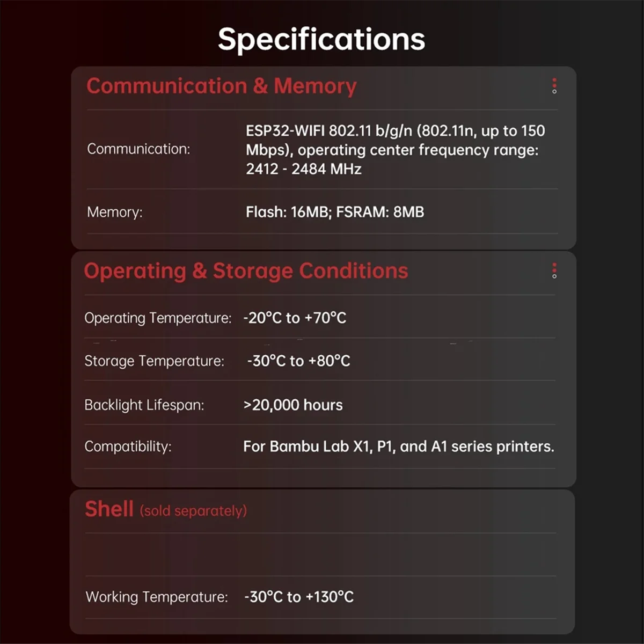
Task: Click the "Compatibility:" row label
Action: click(x=128, y=447)
